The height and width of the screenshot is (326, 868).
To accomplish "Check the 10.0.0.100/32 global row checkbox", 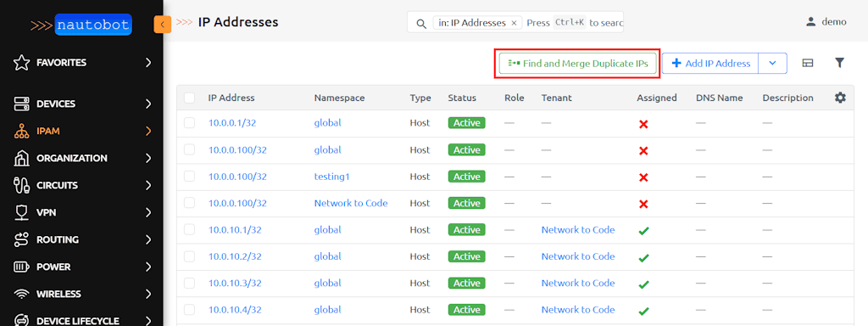I will tap(189, 149).
